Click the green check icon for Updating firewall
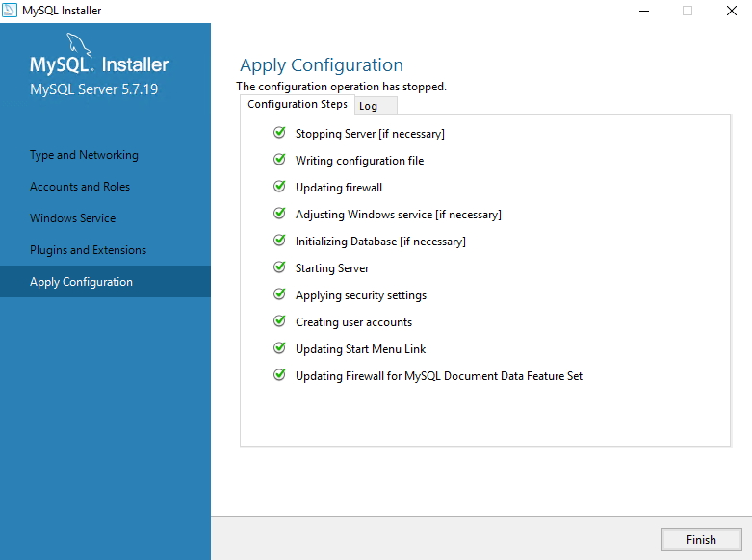 click(279, 186)
